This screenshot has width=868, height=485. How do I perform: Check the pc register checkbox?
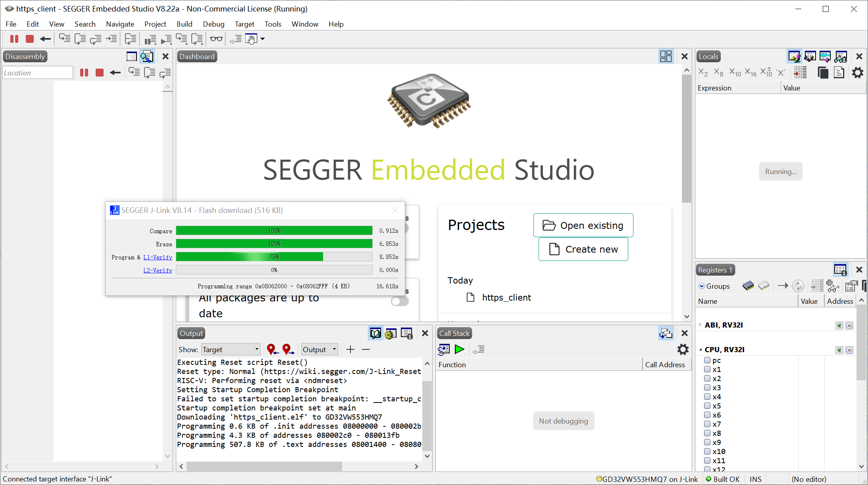(707, 360)
